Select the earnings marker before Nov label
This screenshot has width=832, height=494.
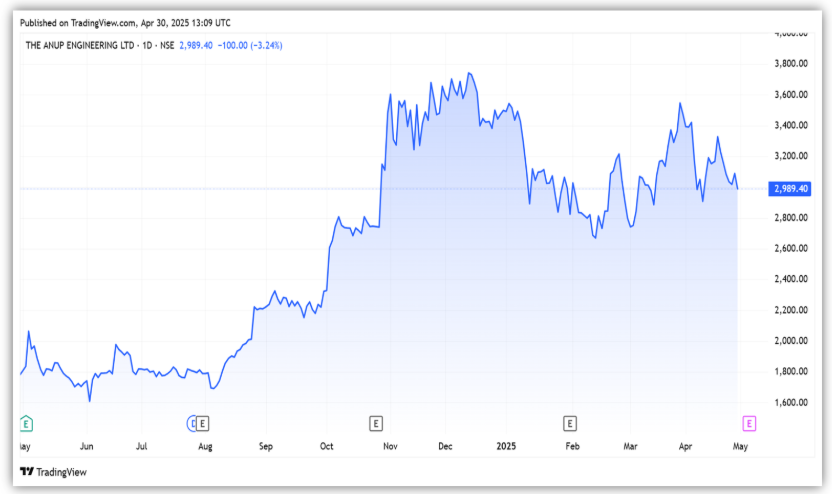376,423
